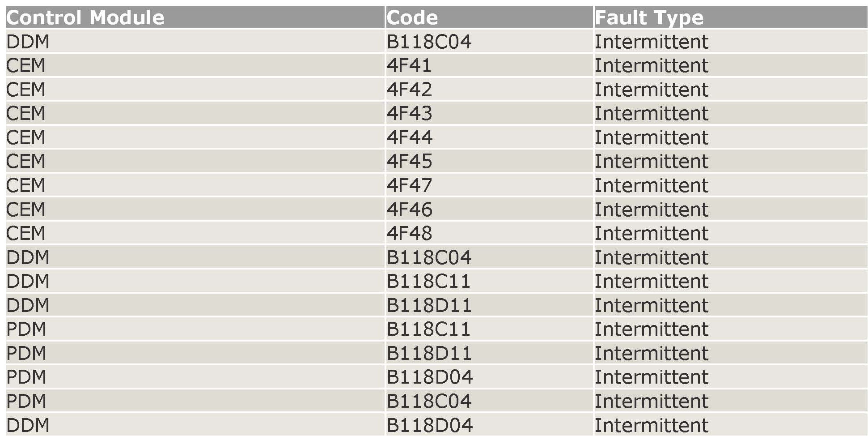The height and width of the screenshot is (436, 868).
Task: Select Intermittent fault type for code 4F48
Action: [651, 233]
